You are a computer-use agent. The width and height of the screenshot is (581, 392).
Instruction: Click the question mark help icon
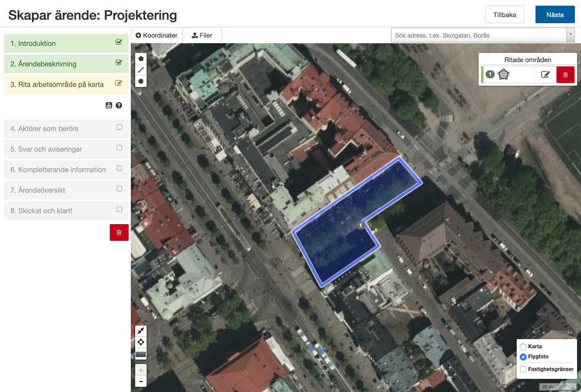[119, 105]
